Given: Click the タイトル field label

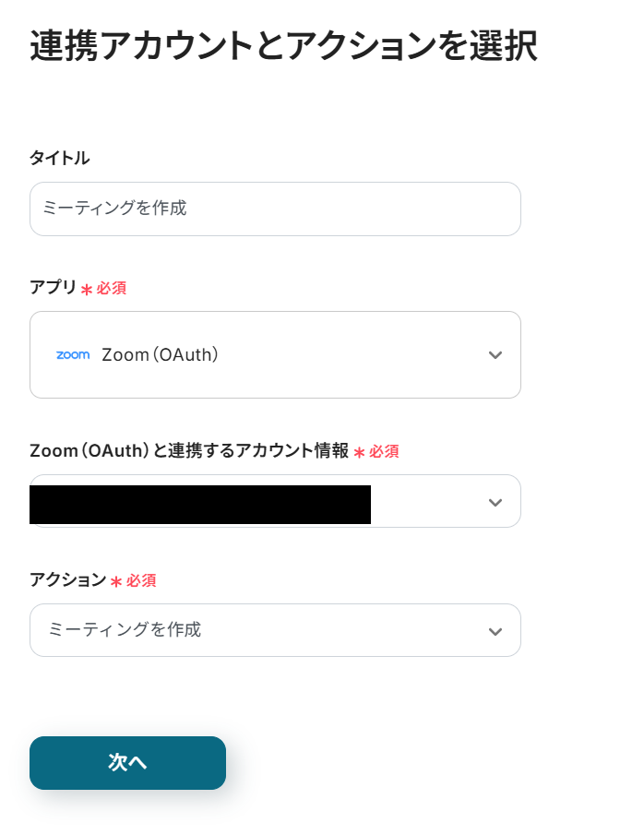Looking at the screenshot, I should pyautogui.click(x=60, y=158).
